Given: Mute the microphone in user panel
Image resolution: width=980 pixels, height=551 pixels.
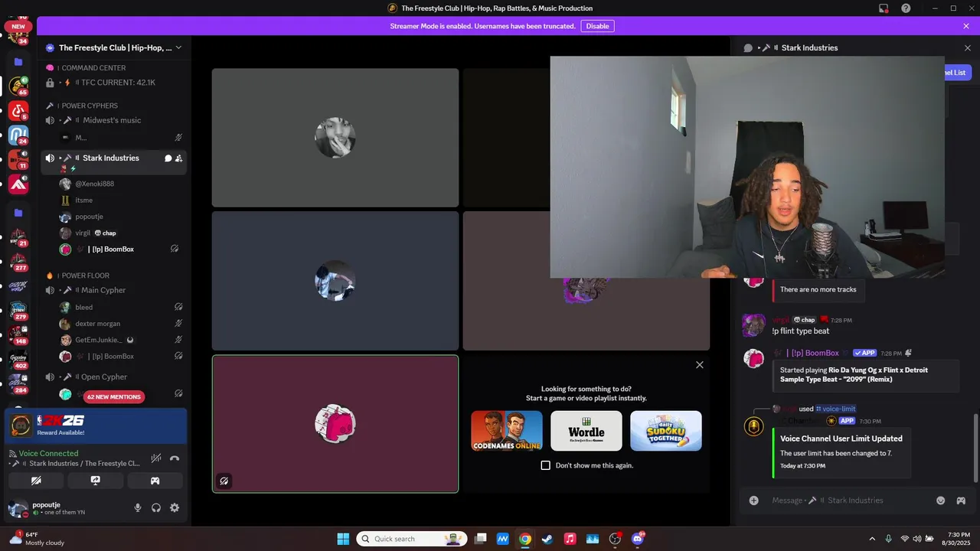Looking at the screenshot, I should [138, 507].
